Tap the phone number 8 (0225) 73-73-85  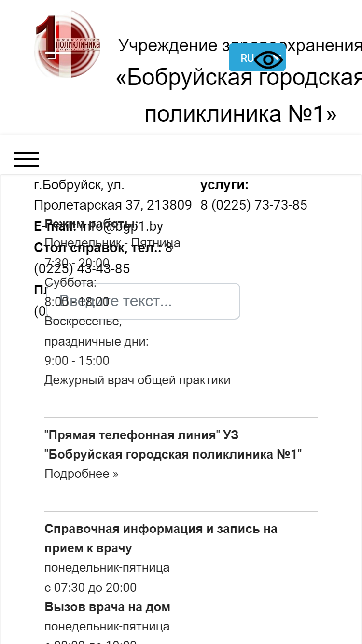[254, 205]
